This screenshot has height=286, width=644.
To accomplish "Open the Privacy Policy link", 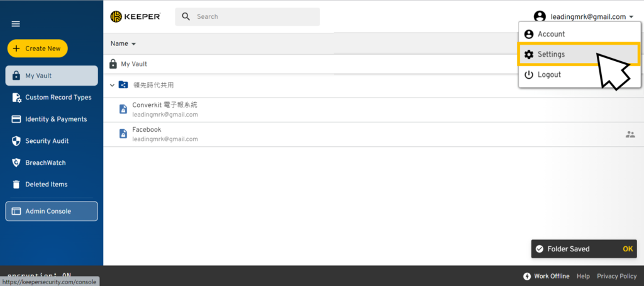I will [x=617, y=276].
